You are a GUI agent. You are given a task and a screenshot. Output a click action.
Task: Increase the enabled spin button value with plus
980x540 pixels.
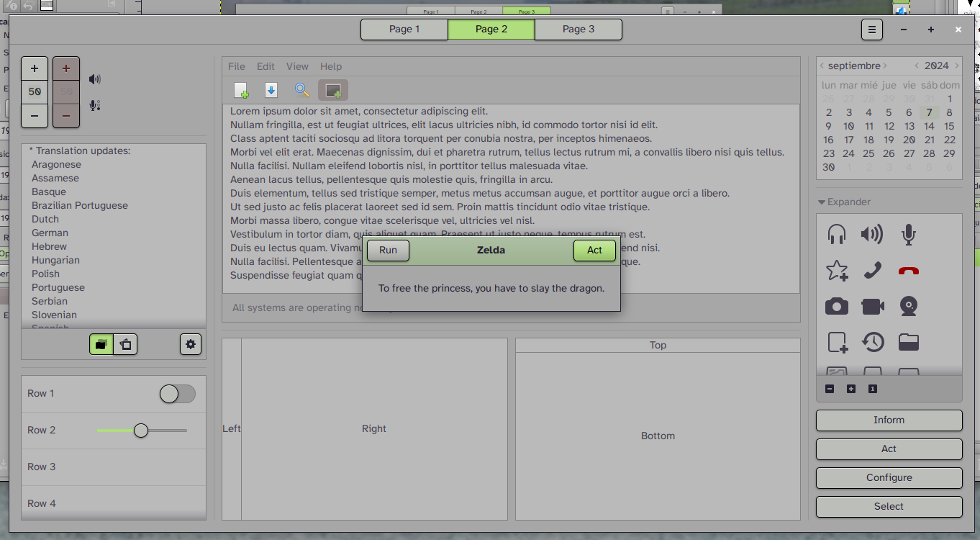(x=35, y=68)
